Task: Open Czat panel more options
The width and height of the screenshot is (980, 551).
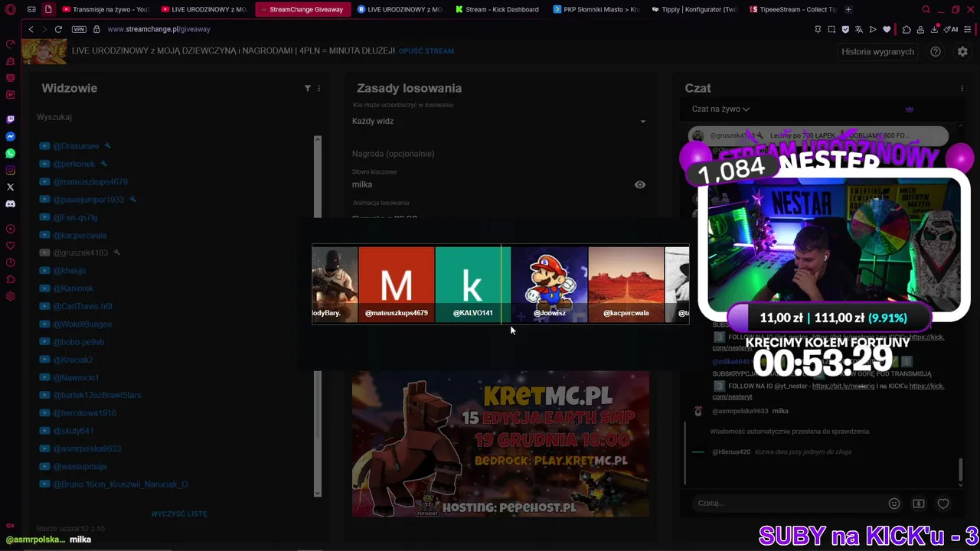Action: click(962, 88)
